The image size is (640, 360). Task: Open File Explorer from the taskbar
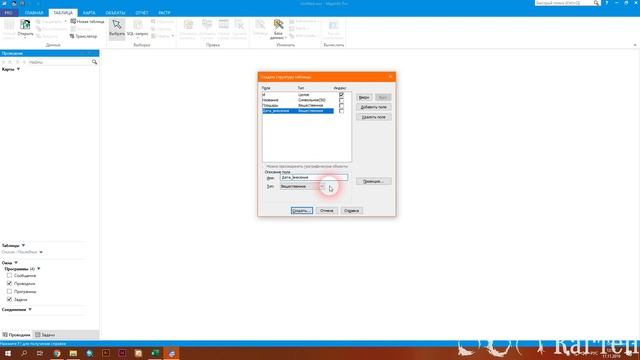(73, 353)
